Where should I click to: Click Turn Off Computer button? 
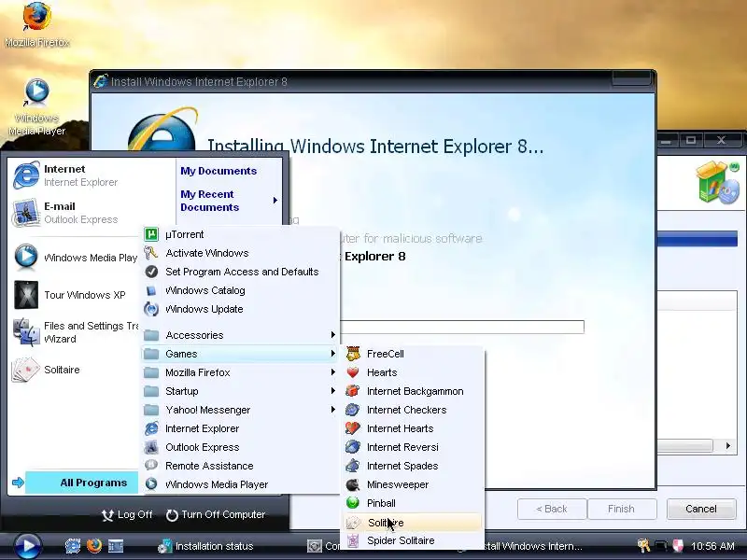(216, 515)
